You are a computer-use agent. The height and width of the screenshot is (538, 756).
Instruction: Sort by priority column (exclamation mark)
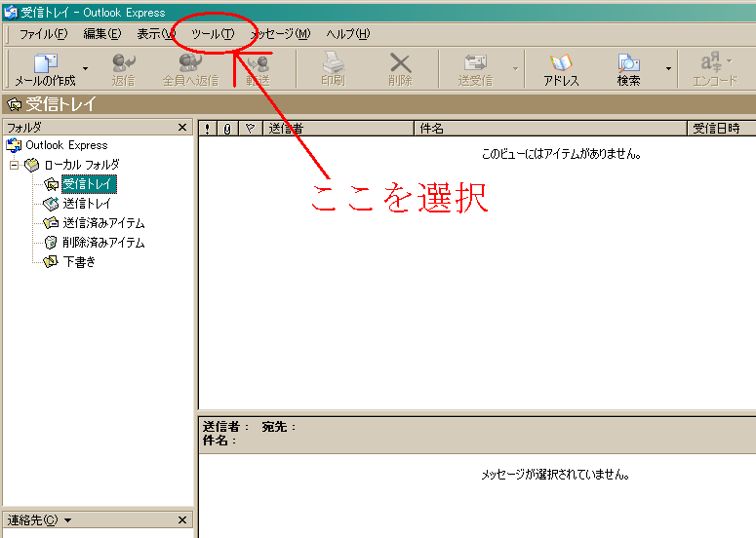click(x=208, y=129)
